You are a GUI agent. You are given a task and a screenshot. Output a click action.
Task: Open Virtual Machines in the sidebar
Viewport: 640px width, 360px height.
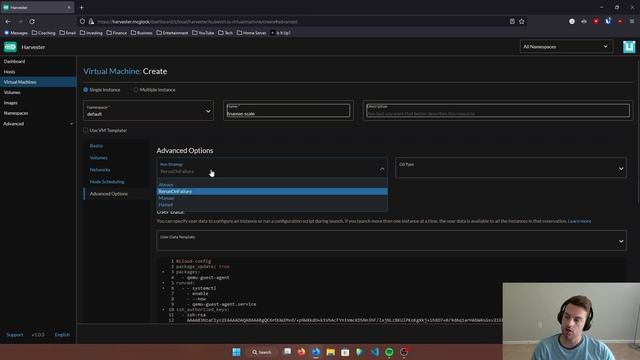coord(38,82)
